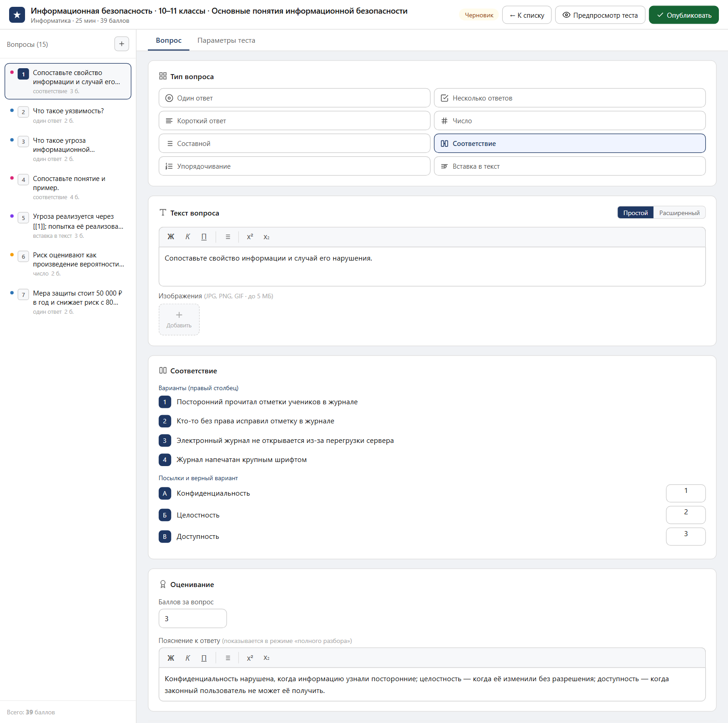728x723 pixels.
Task: Apply superscript in question text toolbar
Action: click(x=250, y=237)
